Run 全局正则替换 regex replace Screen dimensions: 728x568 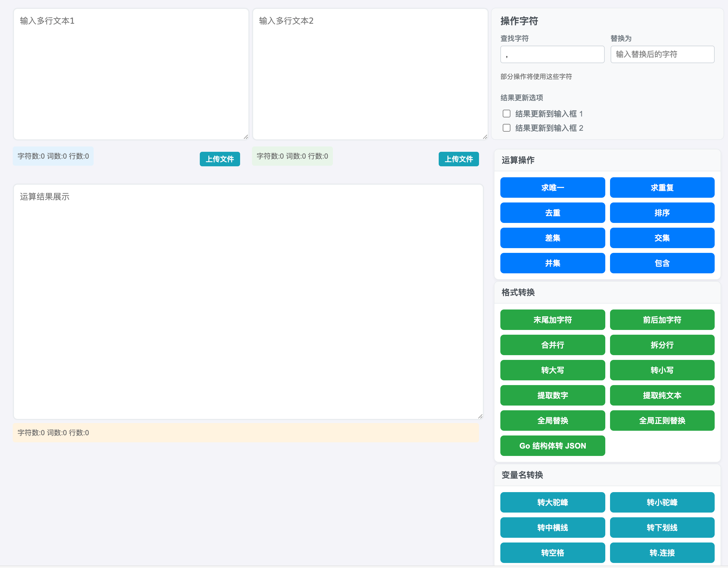[662, 421]
